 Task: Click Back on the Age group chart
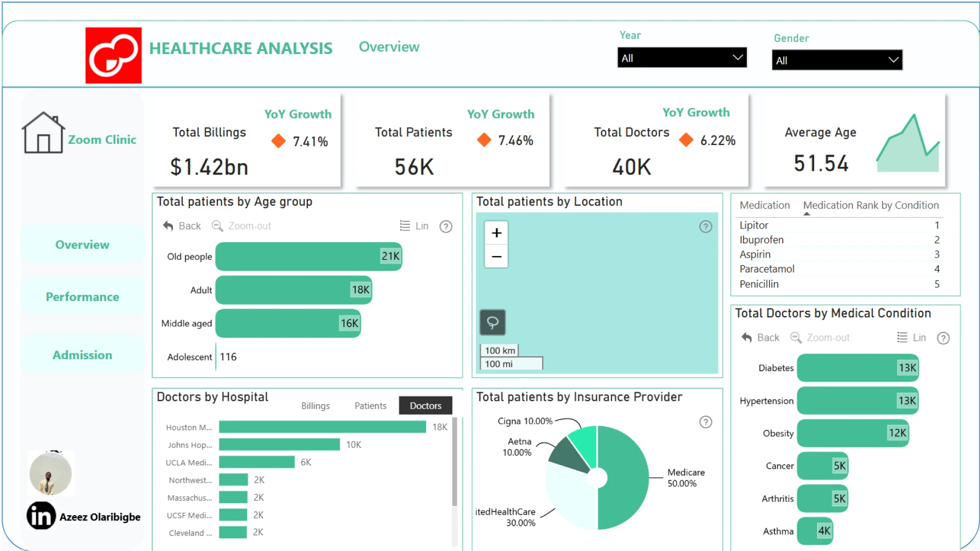pos(182,226)
